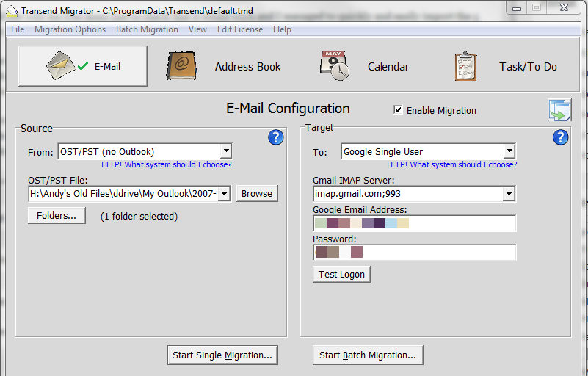Screen dimensions: 588x376
Task: Click the Address Book label
Action: [x=248, y=66]
